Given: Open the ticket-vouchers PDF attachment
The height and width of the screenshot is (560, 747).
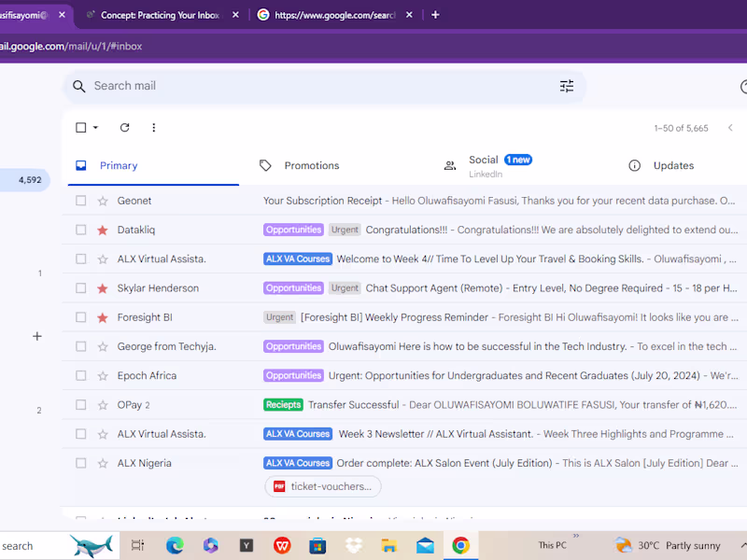Looking at the screenshot, I should 323,486.
